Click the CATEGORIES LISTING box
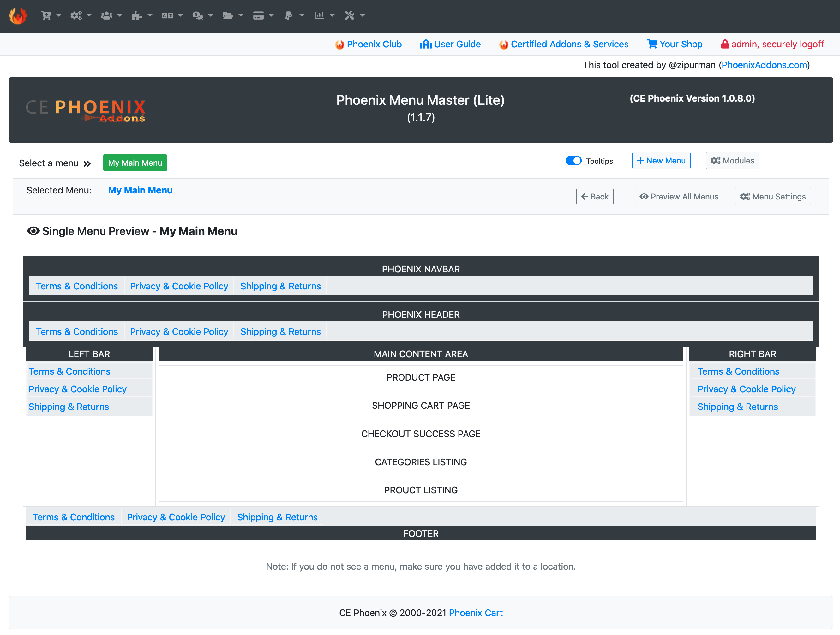This screenshot has width=840, height=635. point(421,462)
